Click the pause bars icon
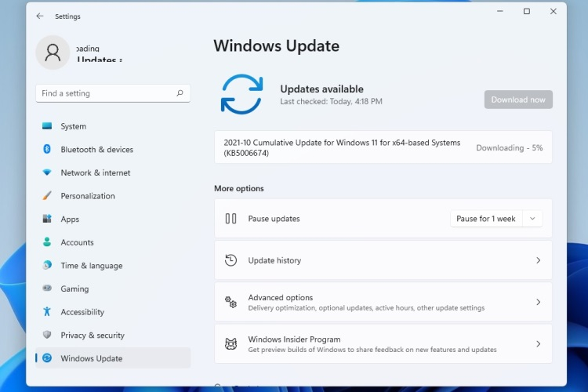This screenshot has height=392, width=588. 230,218
